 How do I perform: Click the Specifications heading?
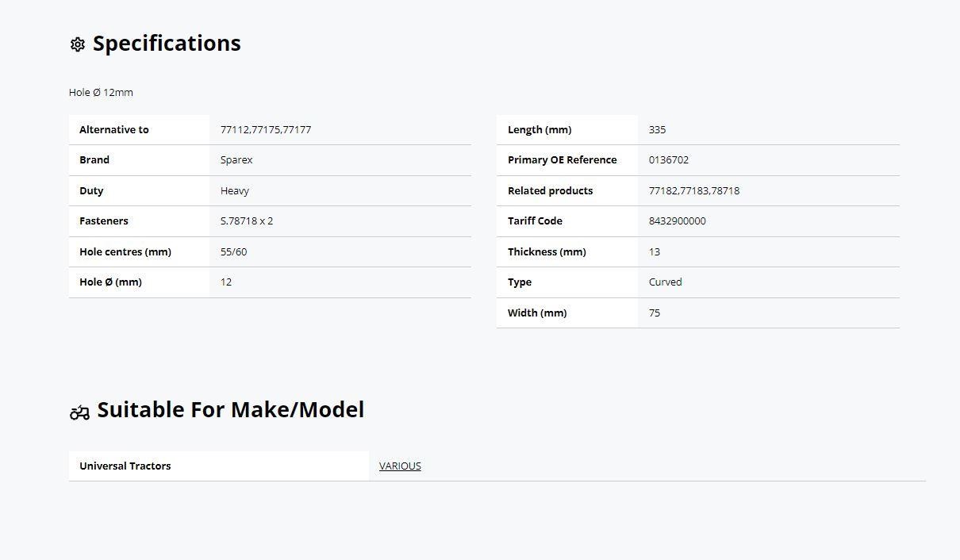point(167,43)
